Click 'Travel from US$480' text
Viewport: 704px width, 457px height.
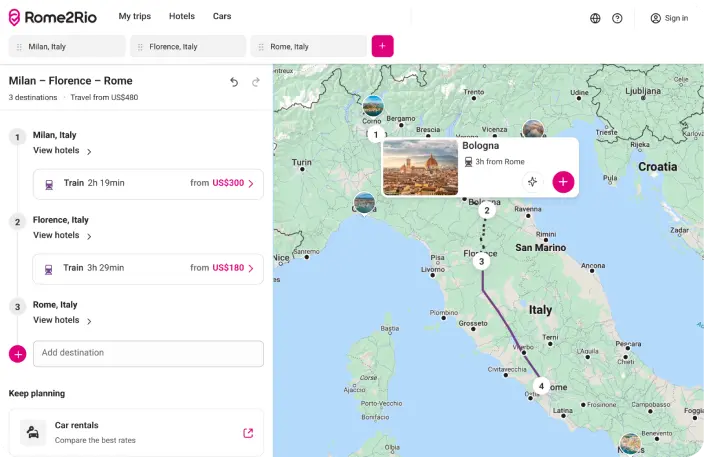104,97
